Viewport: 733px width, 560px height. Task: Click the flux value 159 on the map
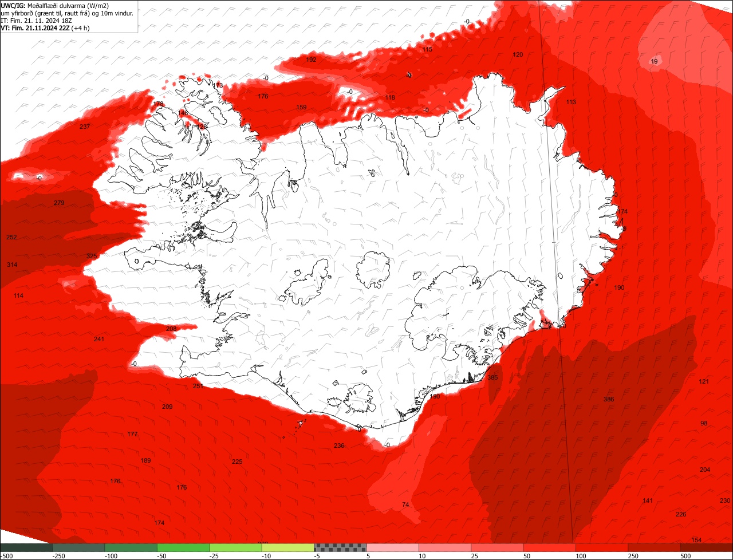point(301,107)
